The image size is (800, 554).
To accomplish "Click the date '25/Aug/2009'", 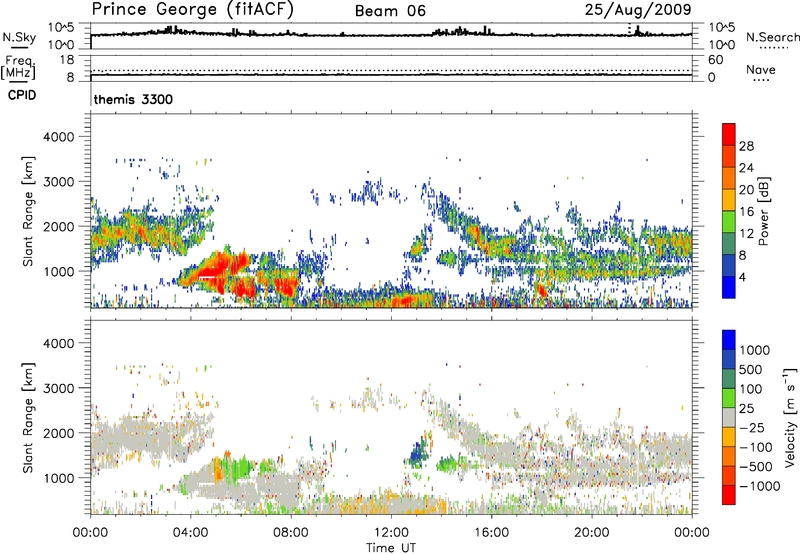I will point(638,9).
